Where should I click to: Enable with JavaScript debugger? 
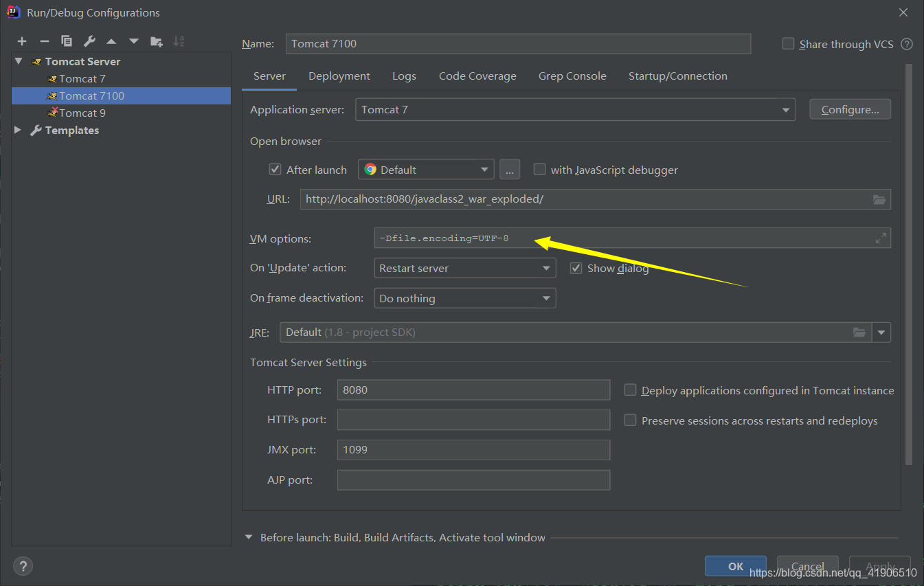point(540,170)
